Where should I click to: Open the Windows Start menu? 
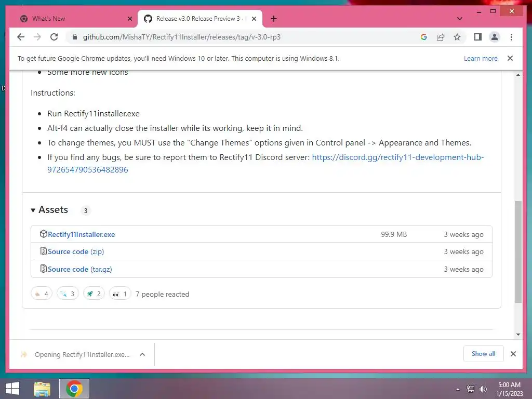[x=12, y=389]
